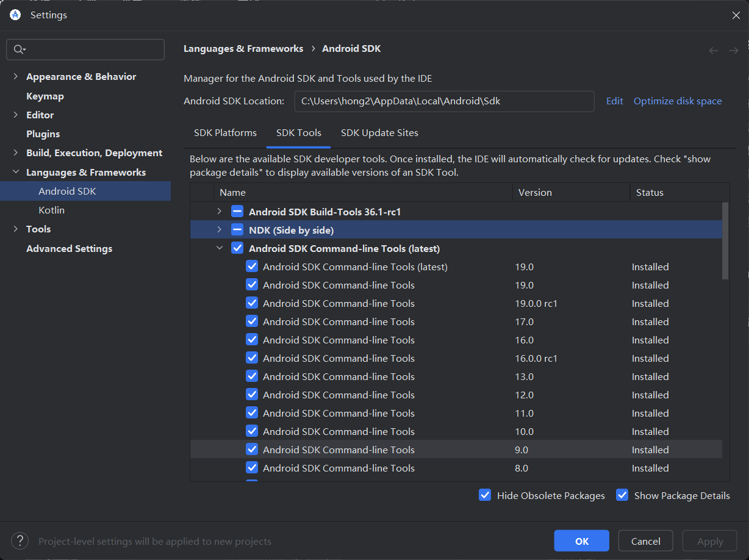Click the SDK table vertical scrollbar
This screenshot has height=560, width=749.
coord(725,241)
